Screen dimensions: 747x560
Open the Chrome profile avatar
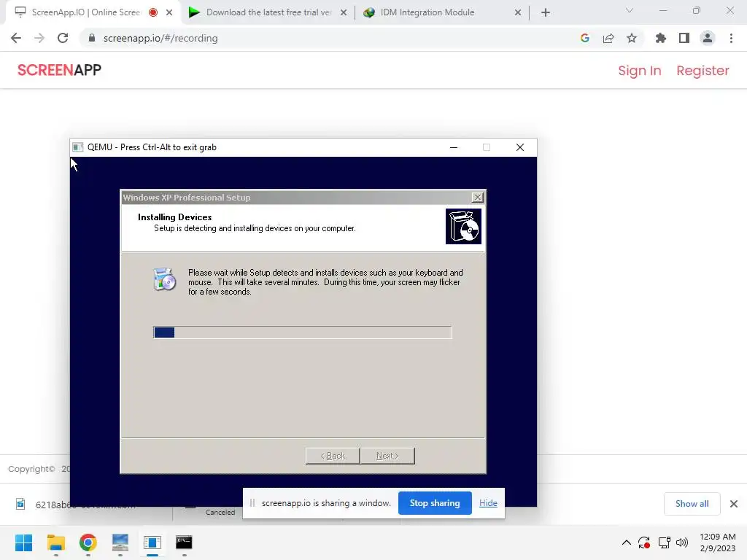click(x=708, y=38)
